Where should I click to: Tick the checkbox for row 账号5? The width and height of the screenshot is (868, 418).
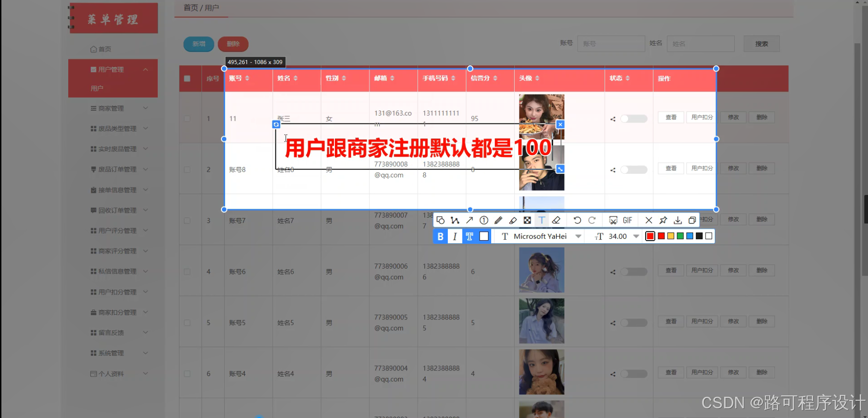187,323
